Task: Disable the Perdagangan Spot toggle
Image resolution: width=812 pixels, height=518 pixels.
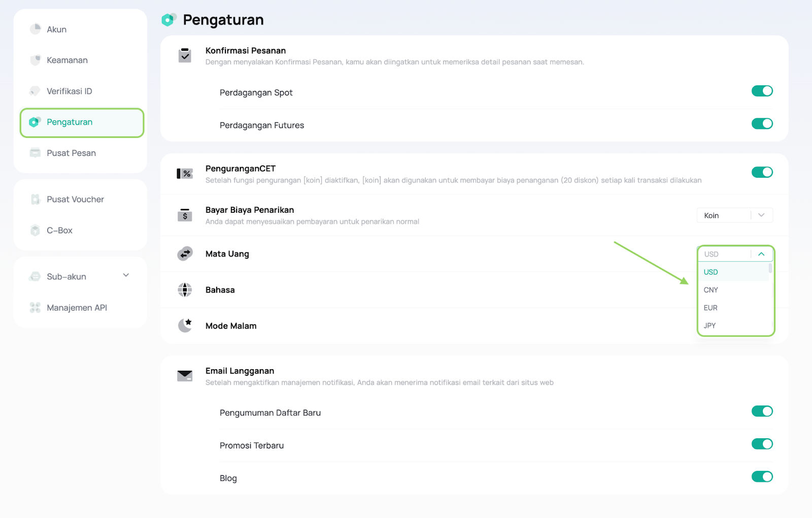Action: pyautogui.click(x=762, y=91)
